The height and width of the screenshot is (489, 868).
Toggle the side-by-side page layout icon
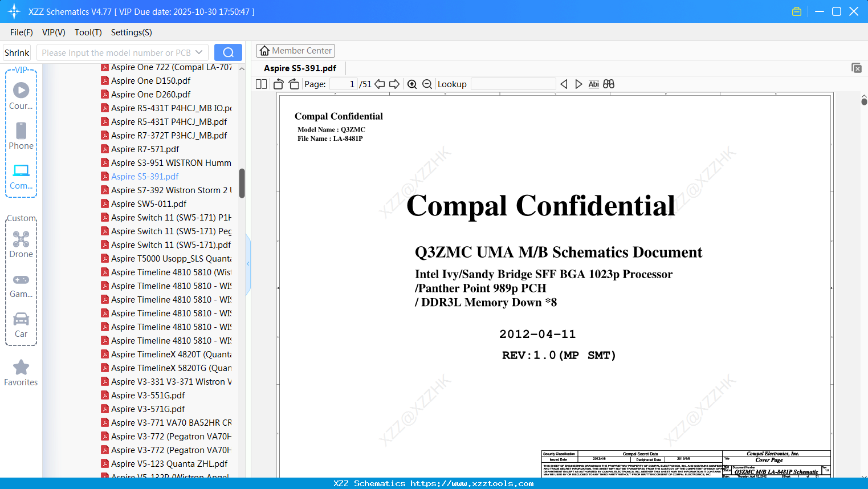click(x=261, y=84)
